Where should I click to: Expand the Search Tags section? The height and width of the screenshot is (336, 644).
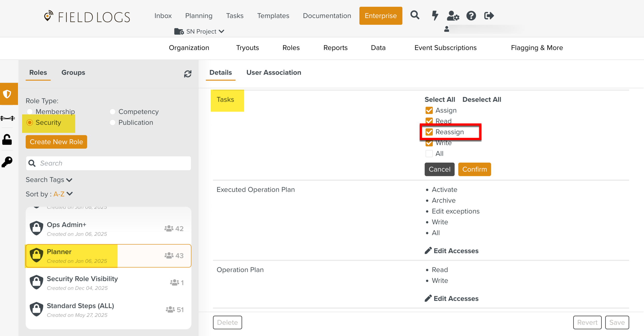point(49,180)
